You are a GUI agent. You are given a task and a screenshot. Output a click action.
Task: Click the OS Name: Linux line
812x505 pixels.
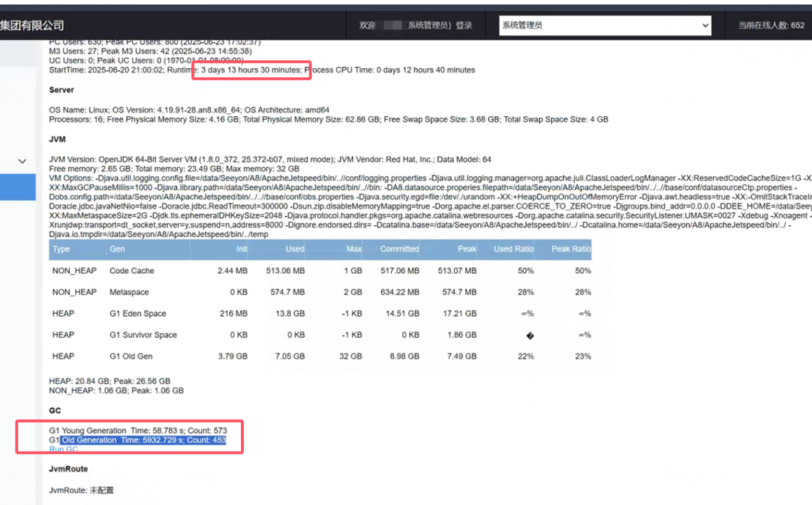point(189,110)
